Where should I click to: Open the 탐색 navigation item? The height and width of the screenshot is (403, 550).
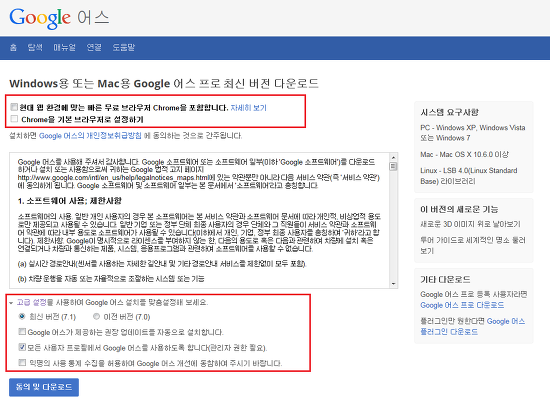[x=35, y=47]
